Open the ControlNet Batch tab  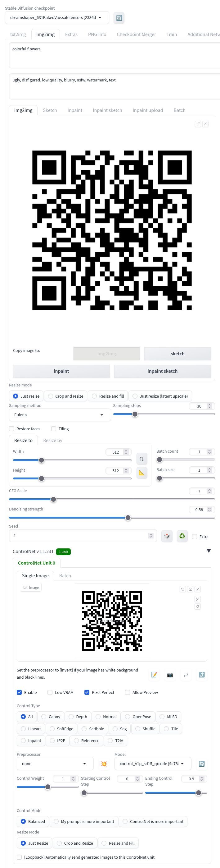pos(65,575)
